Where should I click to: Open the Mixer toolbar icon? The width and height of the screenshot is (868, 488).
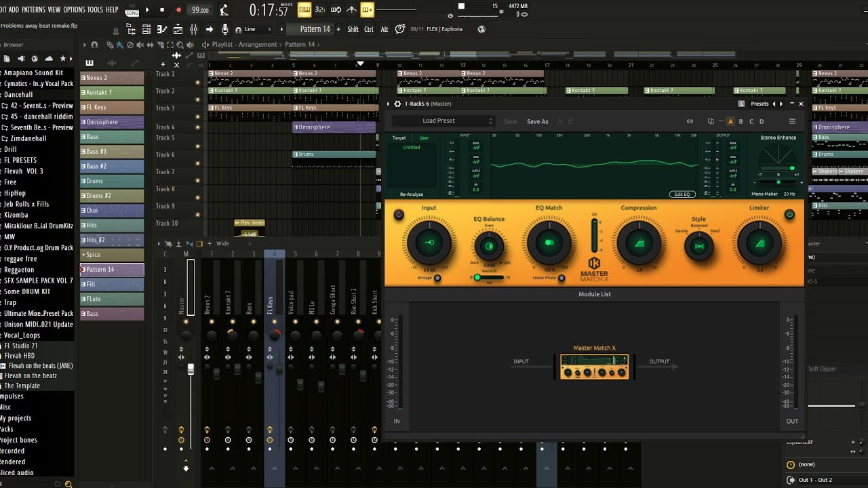[193, 29]
